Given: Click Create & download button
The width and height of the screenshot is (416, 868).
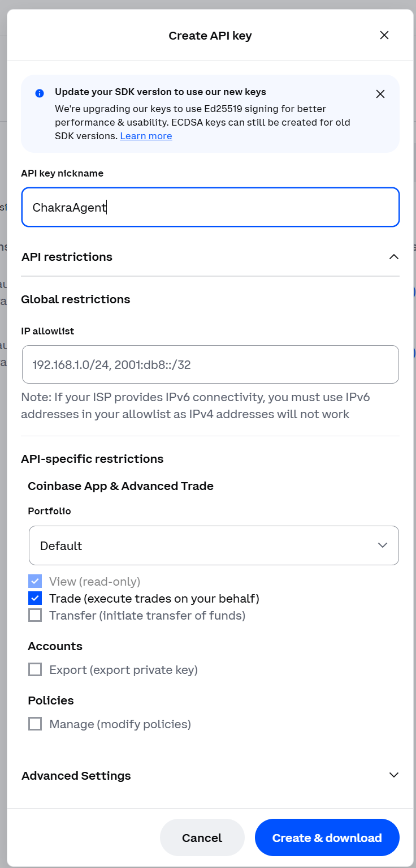Looking at the screenshot, I should click(327, 837).
